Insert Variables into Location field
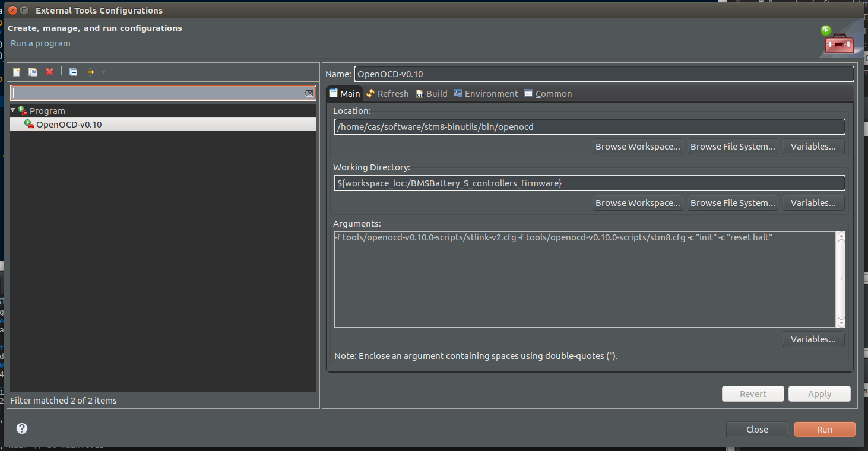The width and height of the screenshot is (868, 451). 813,147
